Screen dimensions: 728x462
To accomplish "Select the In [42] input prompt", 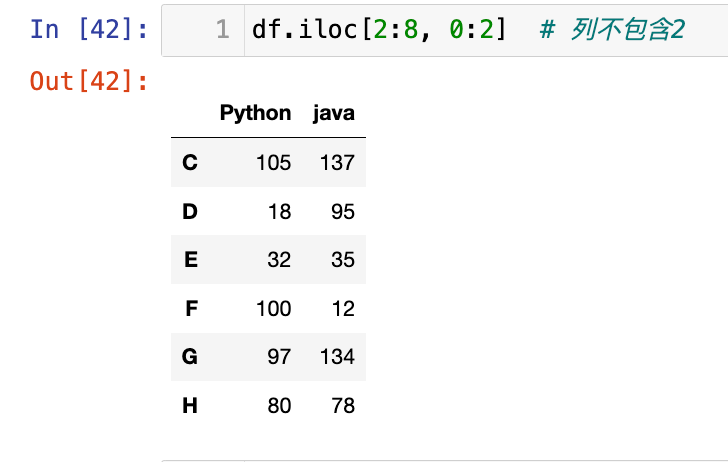I will click(x=89, y=29).
